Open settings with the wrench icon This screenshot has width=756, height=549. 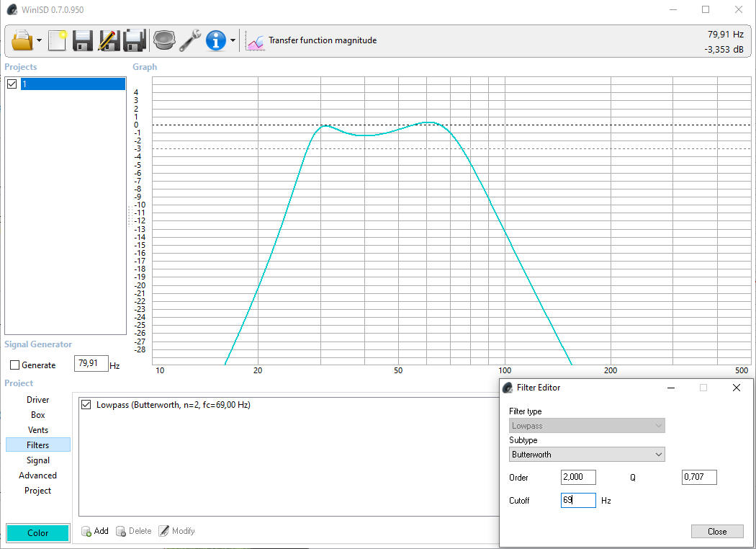190,40
